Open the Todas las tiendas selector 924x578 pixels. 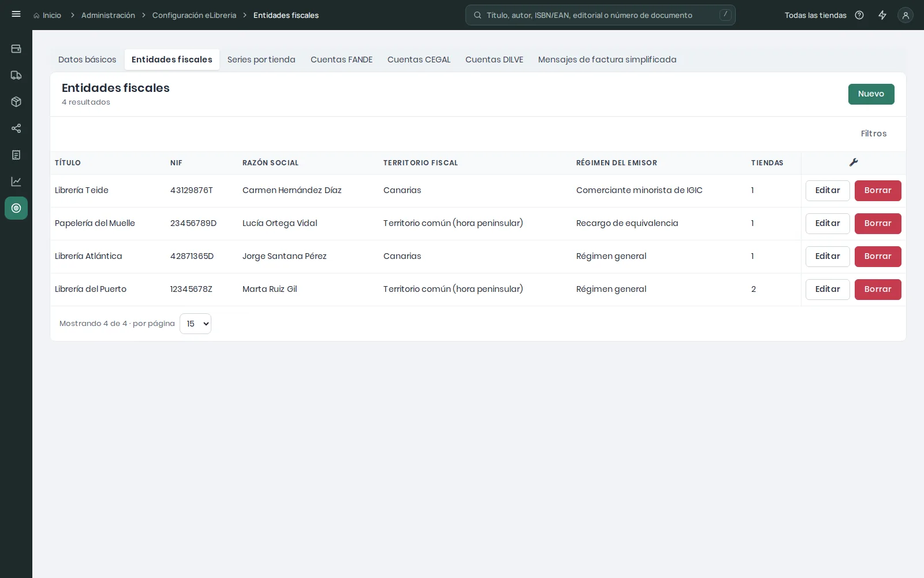click(x=815, y=15)
